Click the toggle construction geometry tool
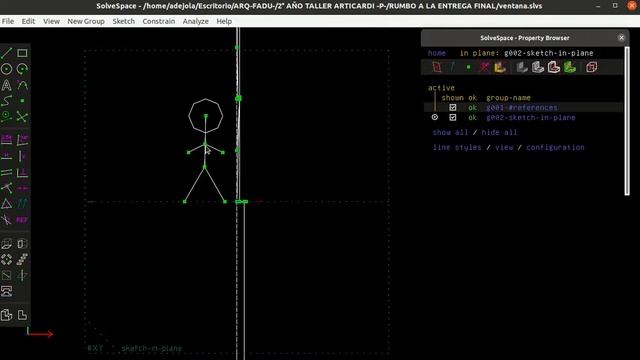The width and height of the screenshot is (640, 360). click(7, 117)
